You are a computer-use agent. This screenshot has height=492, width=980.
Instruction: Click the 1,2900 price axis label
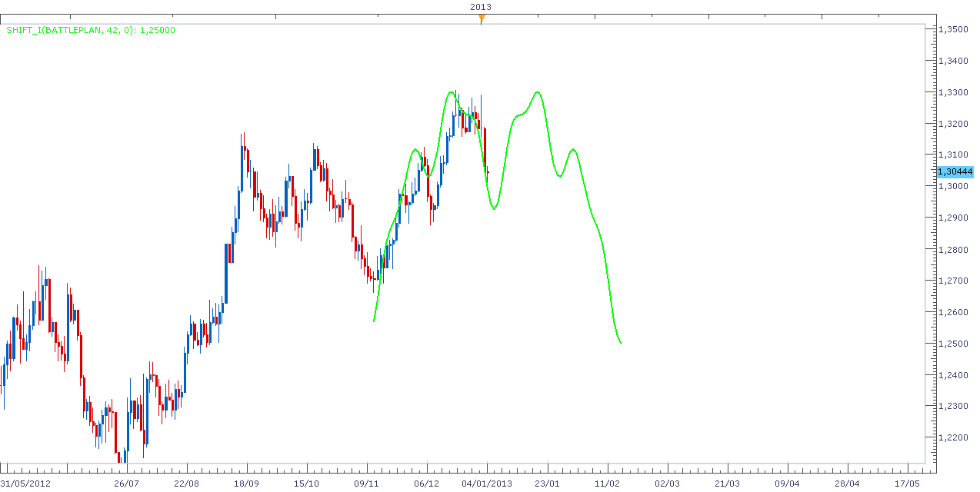coord(955,218)
